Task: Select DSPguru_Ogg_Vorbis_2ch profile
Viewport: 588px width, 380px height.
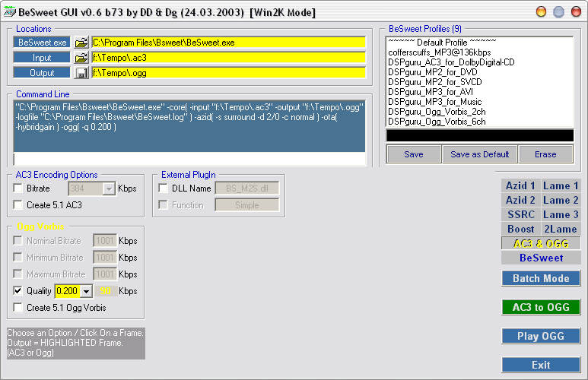Action: click(x=480, y=112)
